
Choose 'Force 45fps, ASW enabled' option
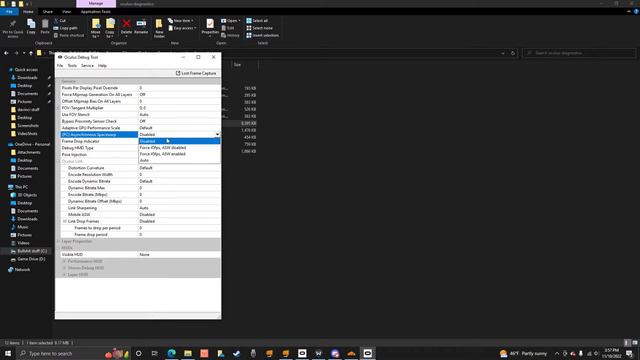[179, 154]
